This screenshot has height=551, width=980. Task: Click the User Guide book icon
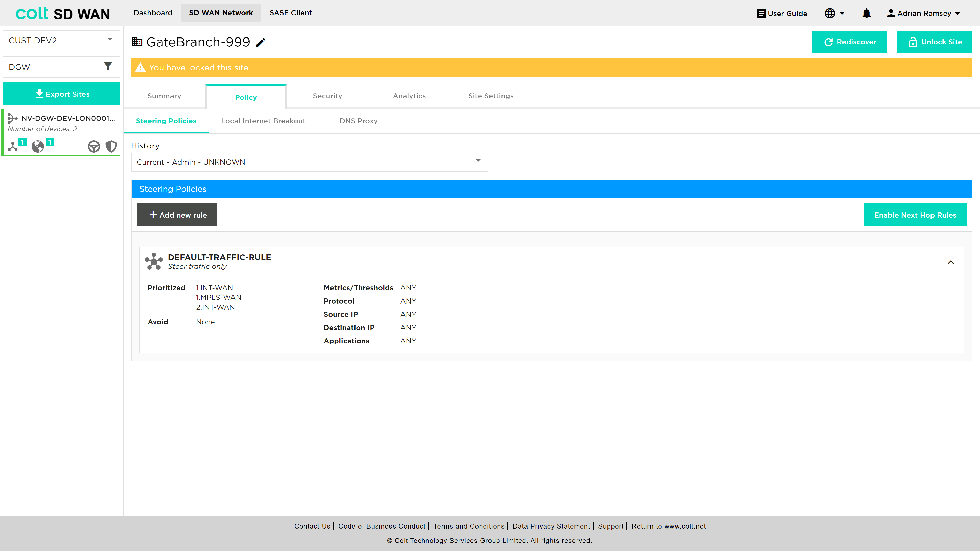761,13
